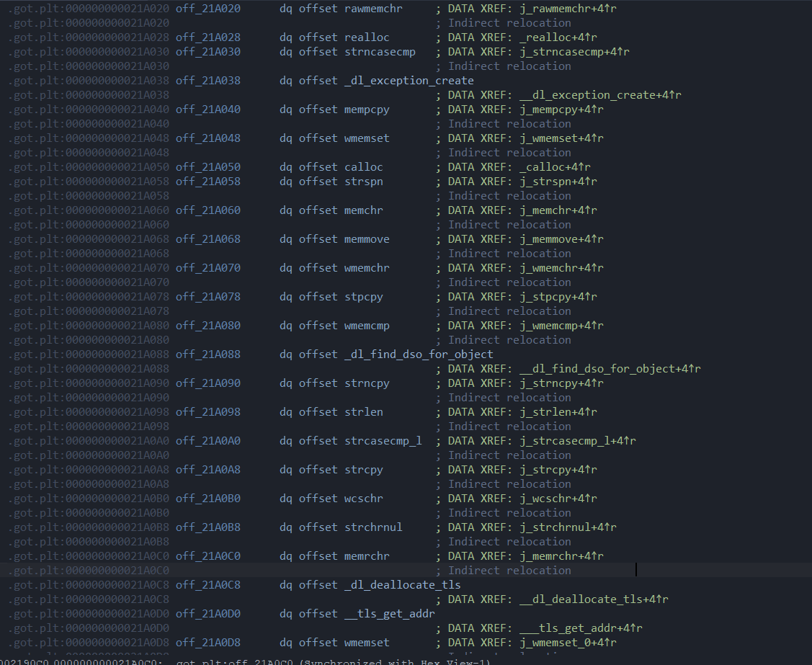This screenshot has height=665, width=812.
Task: Select the strlen offset operand
Action: 364,411
